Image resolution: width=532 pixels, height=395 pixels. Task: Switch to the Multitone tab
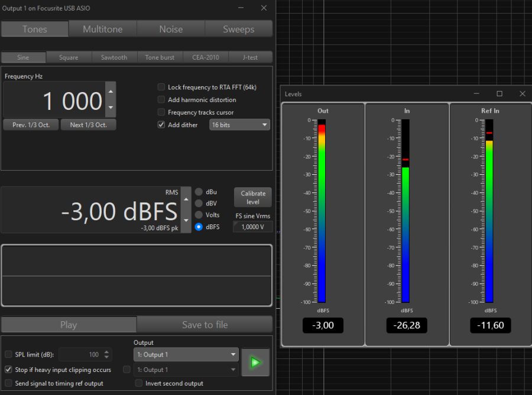tap(103, 29)
